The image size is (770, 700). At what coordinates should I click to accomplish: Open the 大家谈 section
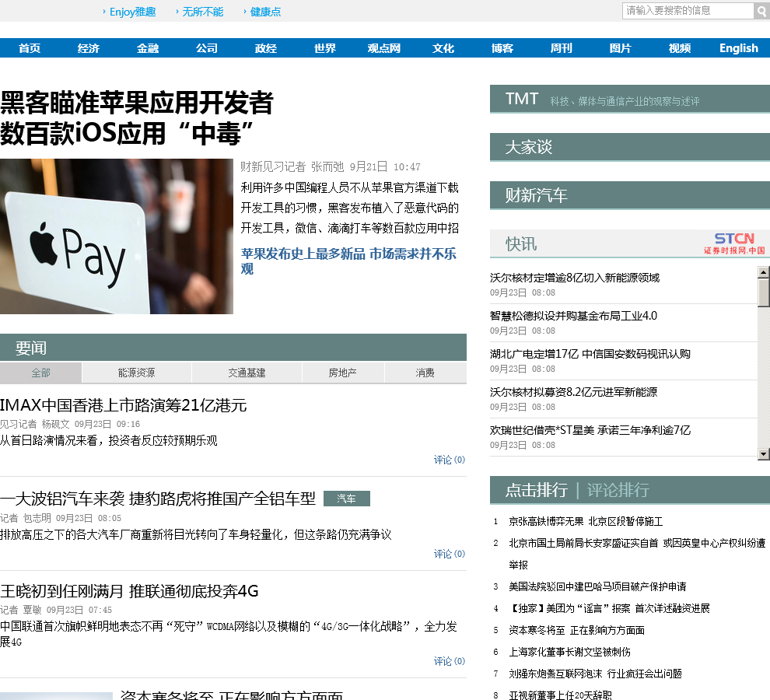click(x=630, y=147)
